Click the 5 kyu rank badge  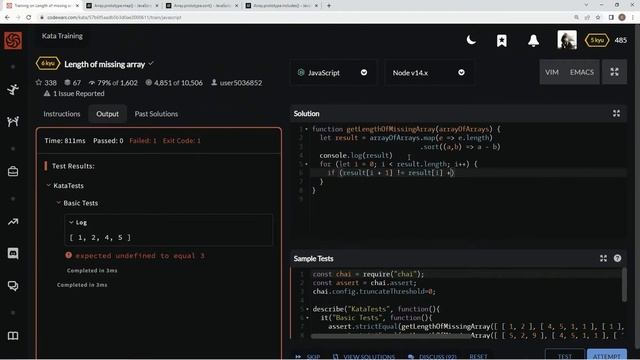point(597,40)
